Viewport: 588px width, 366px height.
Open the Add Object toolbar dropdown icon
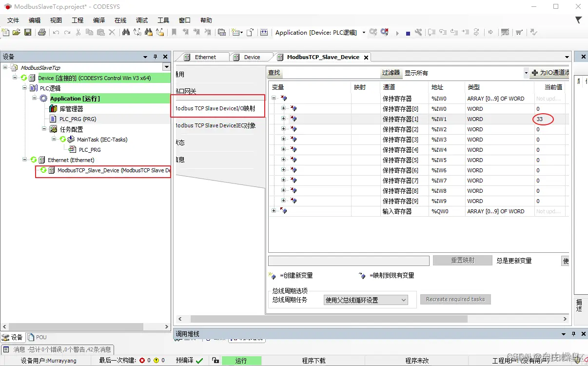237,32
